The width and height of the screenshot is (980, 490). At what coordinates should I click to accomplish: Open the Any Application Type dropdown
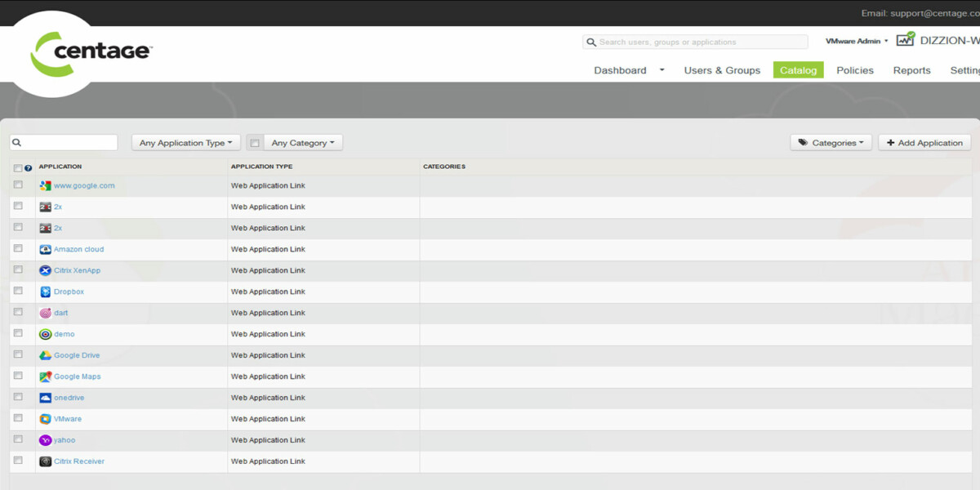(186, 143)
